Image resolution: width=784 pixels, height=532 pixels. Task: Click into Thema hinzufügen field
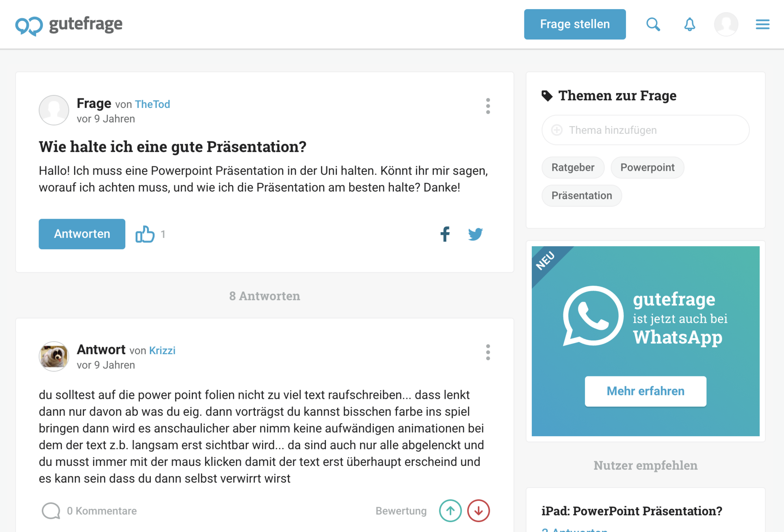[645, 130]
